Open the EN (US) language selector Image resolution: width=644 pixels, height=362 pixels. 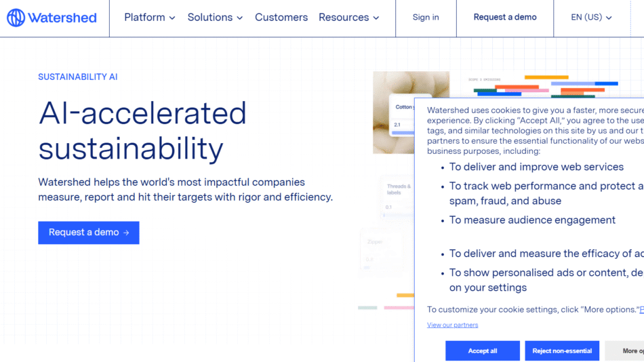tap(591, 18)
